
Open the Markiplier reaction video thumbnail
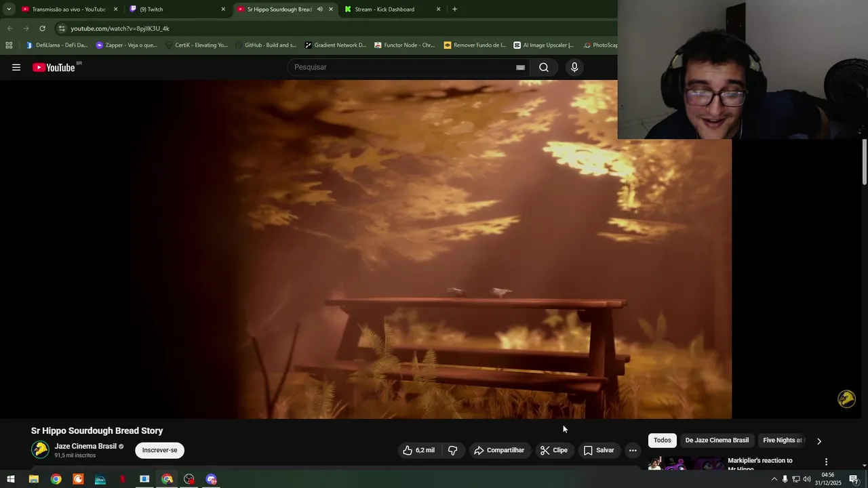click(x=685, y=464)
